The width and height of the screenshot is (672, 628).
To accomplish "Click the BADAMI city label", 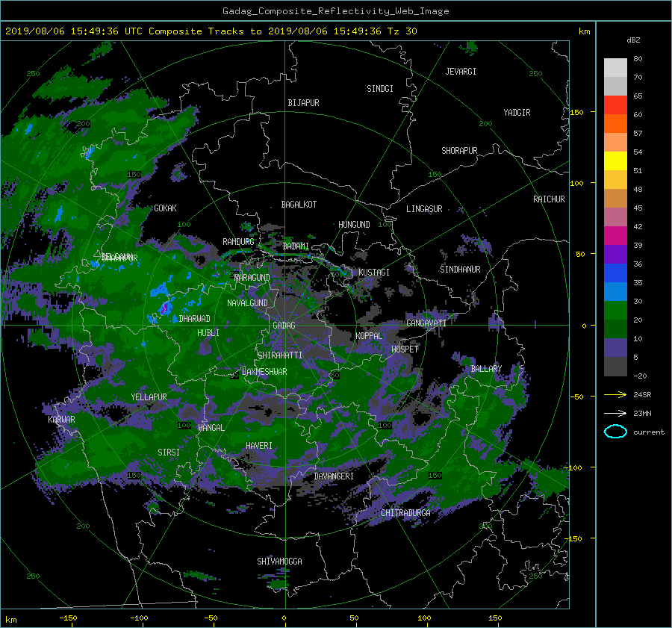I will [296, 246].
